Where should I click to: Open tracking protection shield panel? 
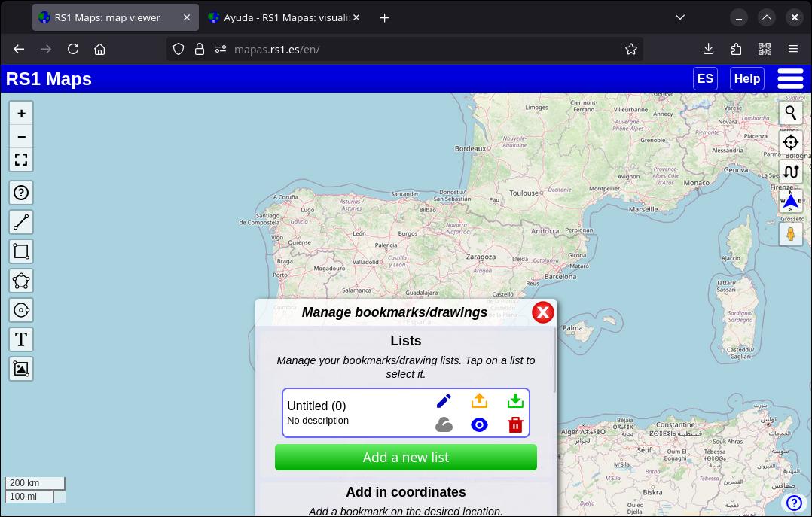pos(178,49)
